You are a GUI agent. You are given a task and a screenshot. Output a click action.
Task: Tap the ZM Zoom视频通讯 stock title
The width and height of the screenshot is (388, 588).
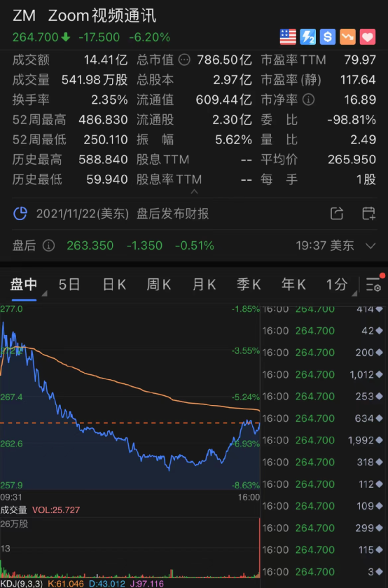84,15
